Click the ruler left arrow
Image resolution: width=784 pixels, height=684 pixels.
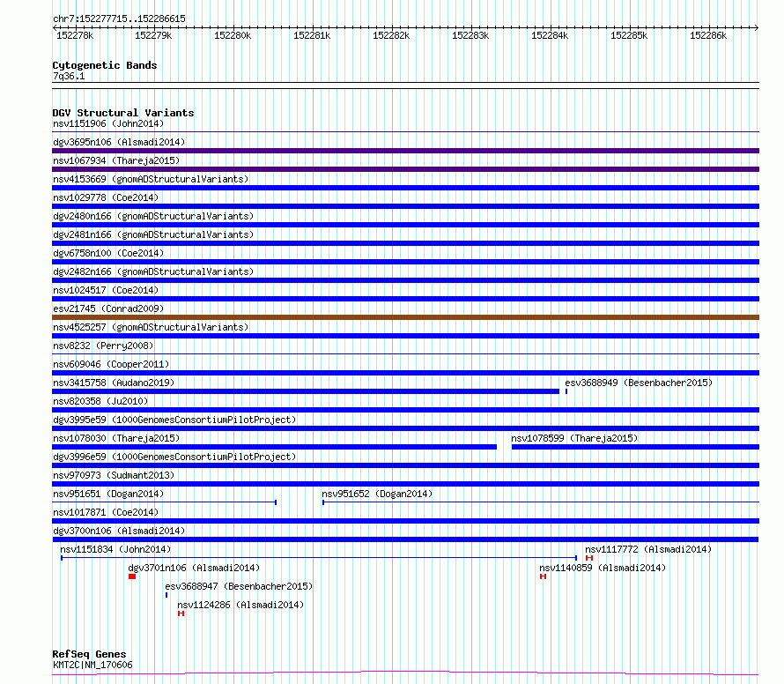click(x=55, y=27)
